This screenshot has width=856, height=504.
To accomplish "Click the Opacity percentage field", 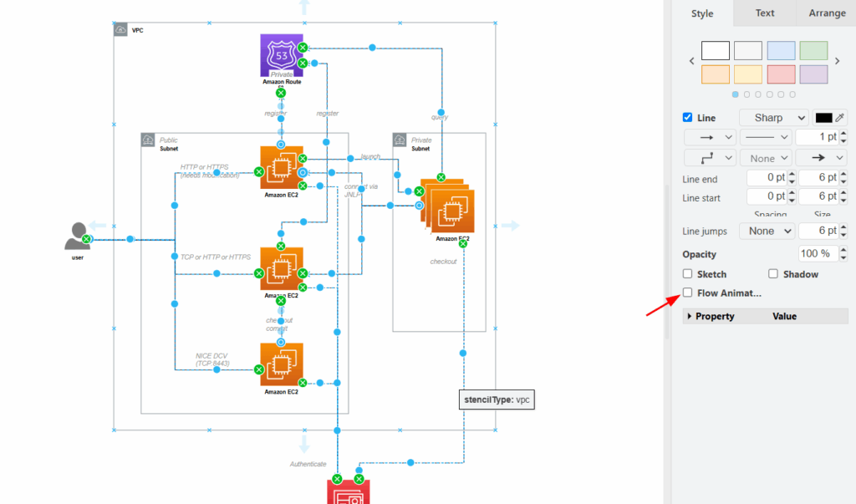I will point(819,254).
